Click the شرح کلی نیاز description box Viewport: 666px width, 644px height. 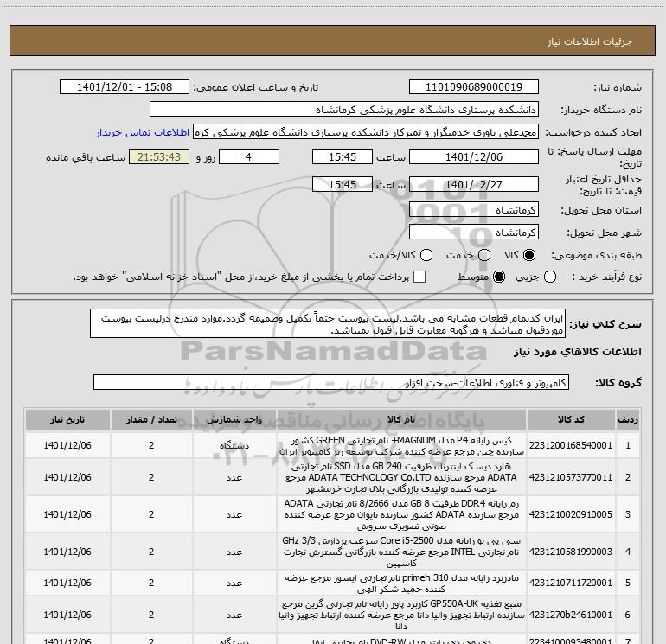328,324
